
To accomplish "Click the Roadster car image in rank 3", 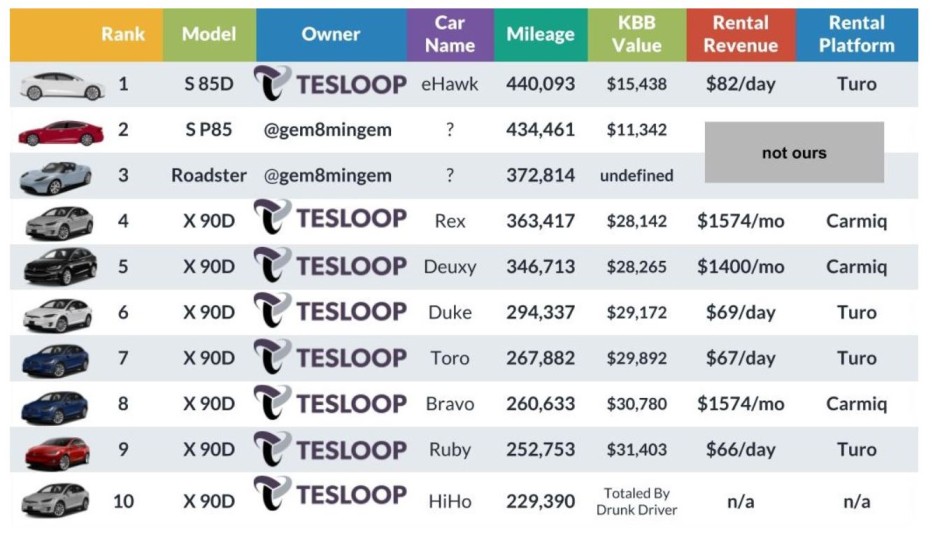I will (57, 177).
